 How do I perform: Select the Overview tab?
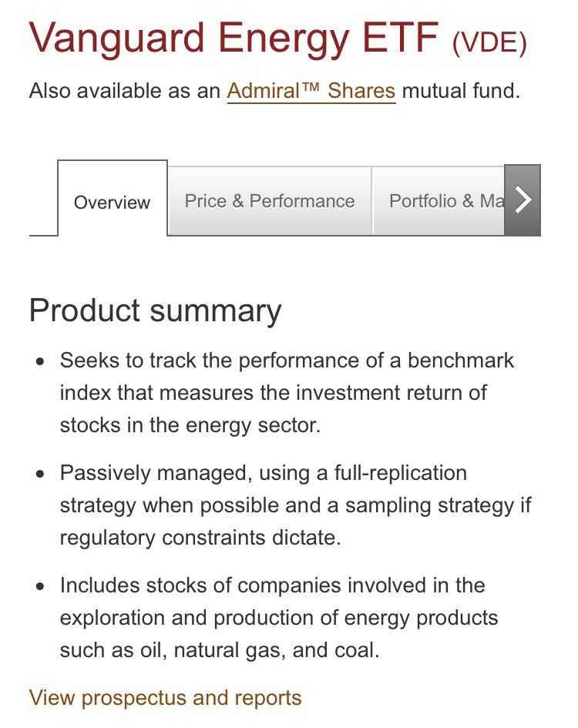113,203
